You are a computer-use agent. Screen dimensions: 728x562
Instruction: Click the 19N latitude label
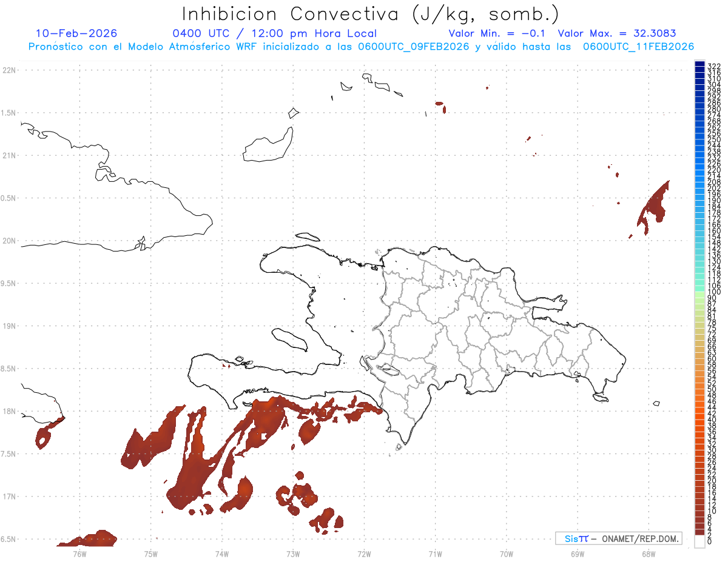[9, 326]
